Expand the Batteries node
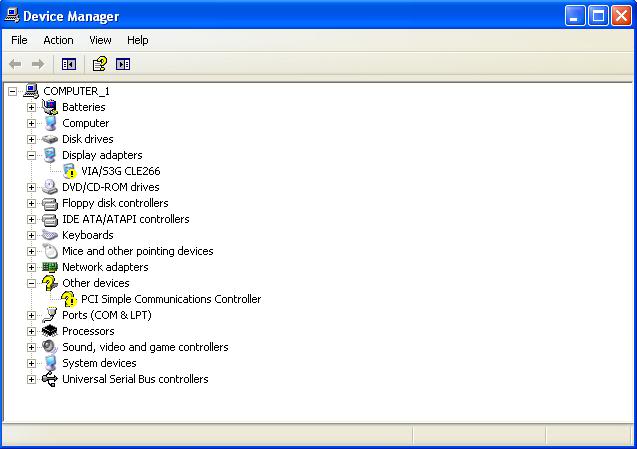The height and width of the screenshot is (449, 637). pyautogui.click(x=31, y=107)
